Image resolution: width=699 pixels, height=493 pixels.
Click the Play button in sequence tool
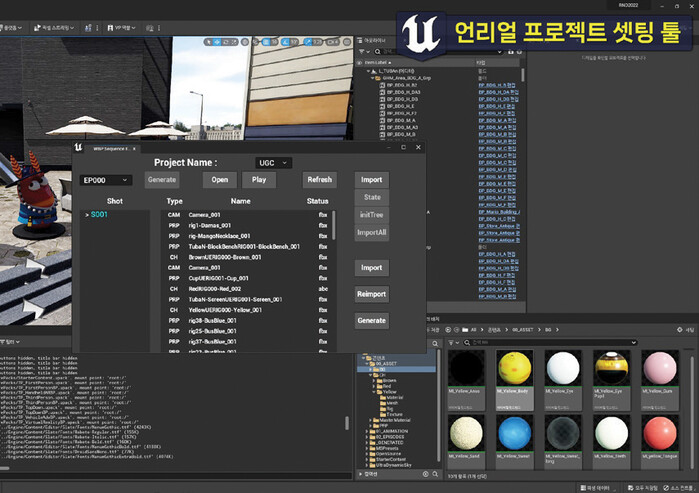pos(259,180)
